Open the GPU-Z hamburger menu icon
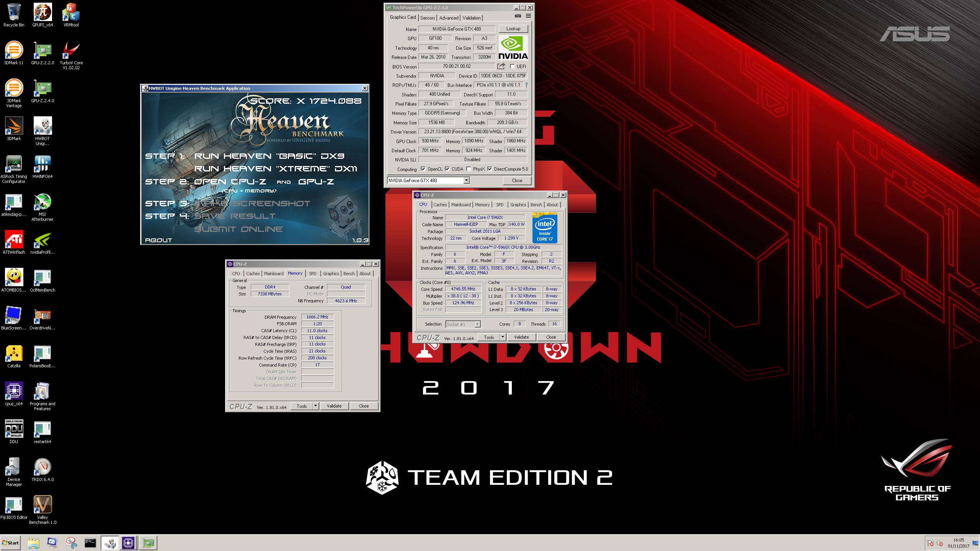Screen dimensions: 980x551 [x=528, y=16]
